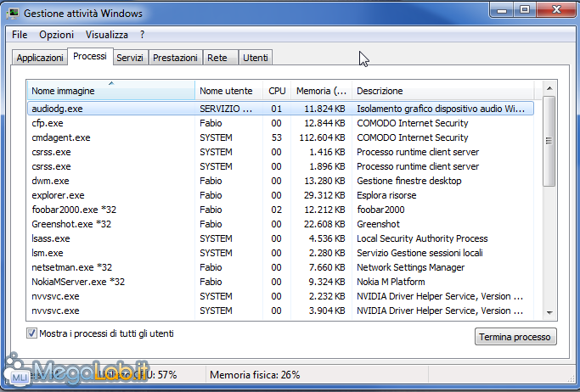Screen dimensions: 580x392
Task: Click the scrollbar down arrow
Action: click(x=549, y=312)
